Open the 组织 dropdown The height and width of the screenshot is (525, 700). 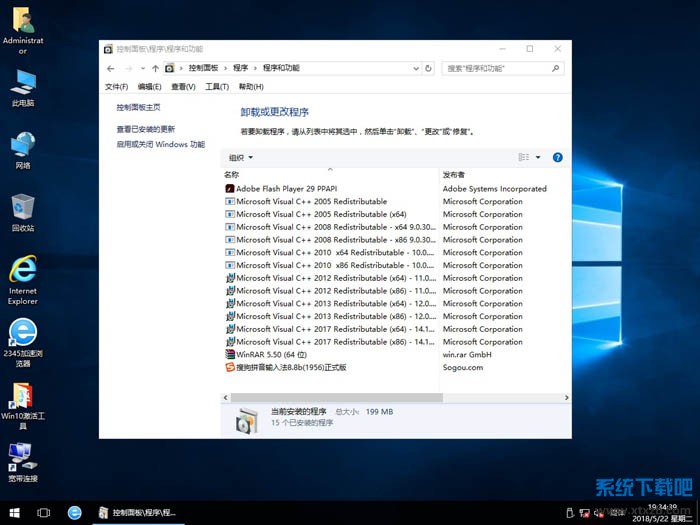point(241,157)
